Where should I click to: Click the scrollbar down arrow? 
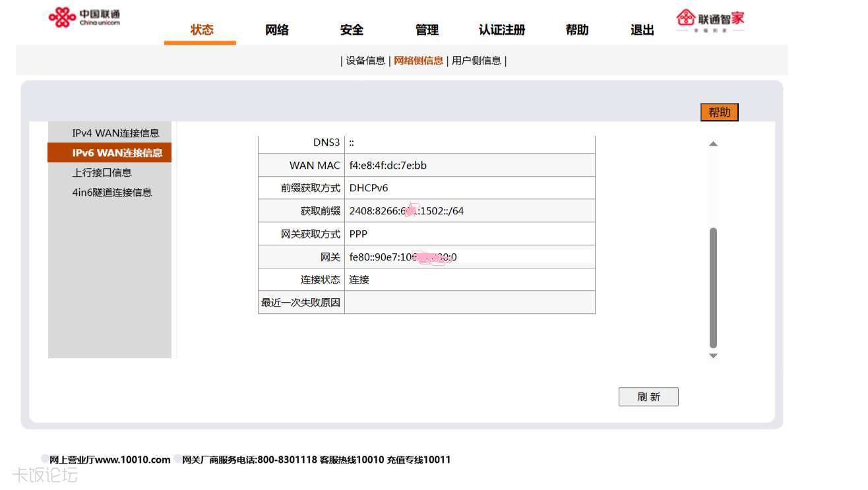point(713,356)
